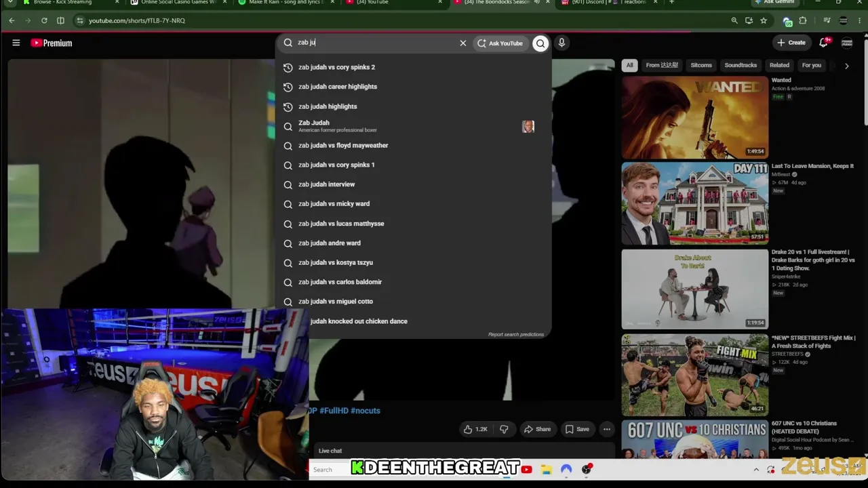
Task: Open STREETBEEFS Fight Mix video title
Action: coord(814,342)
